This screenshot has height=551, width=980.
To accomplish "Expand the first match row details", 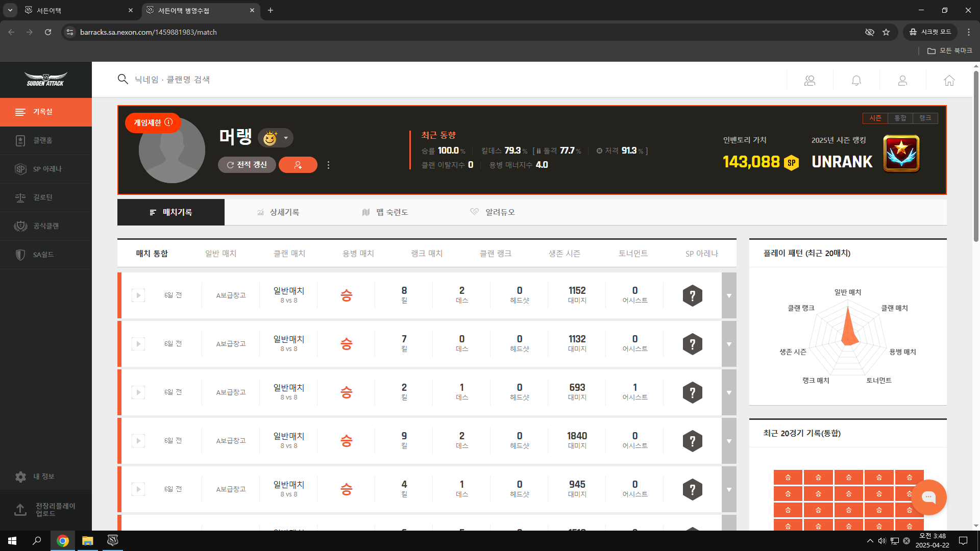I will pyautogui.click(x=729, y=296).
